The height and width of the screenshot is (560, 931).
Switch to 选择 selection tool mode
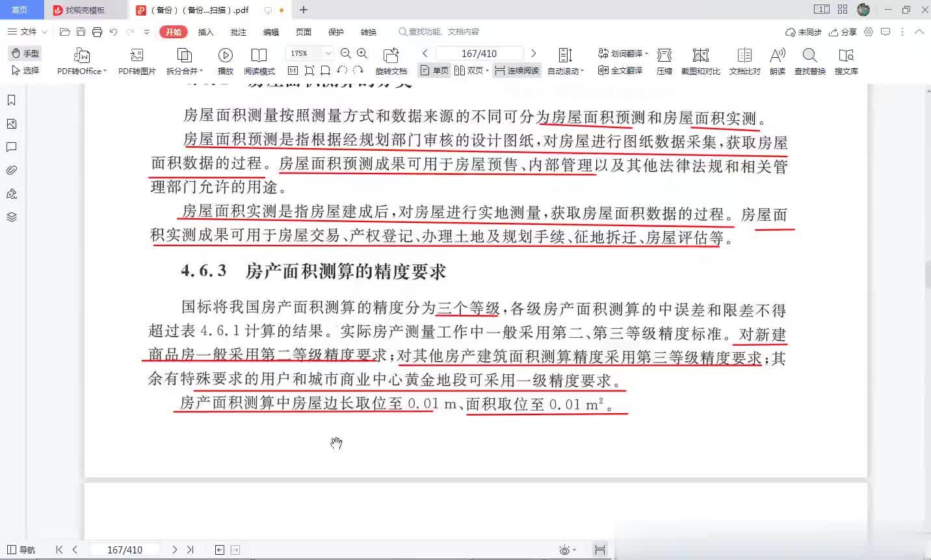pos(26,70)
